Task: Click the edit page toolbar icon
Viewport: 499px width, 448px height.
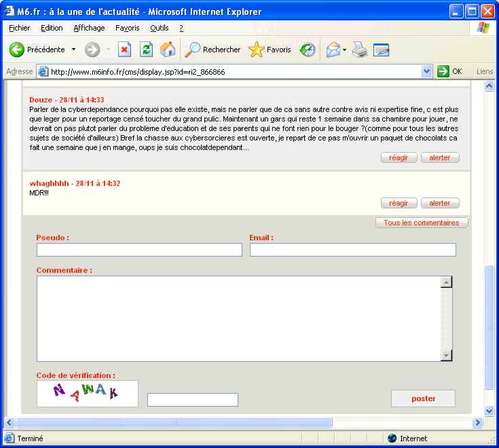Action: coord(382,50)
